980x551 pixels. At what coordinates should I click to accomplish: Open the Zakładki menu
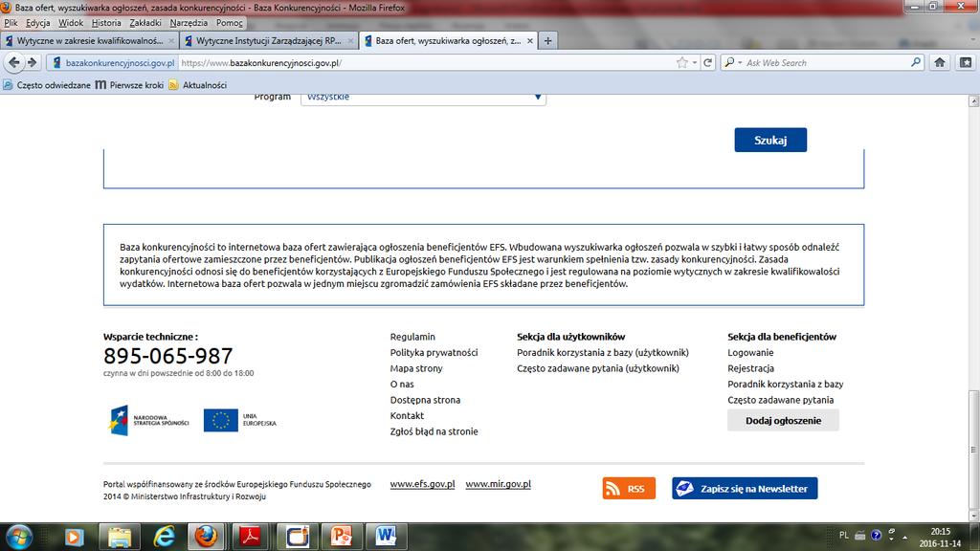click(x=145, y=23)
